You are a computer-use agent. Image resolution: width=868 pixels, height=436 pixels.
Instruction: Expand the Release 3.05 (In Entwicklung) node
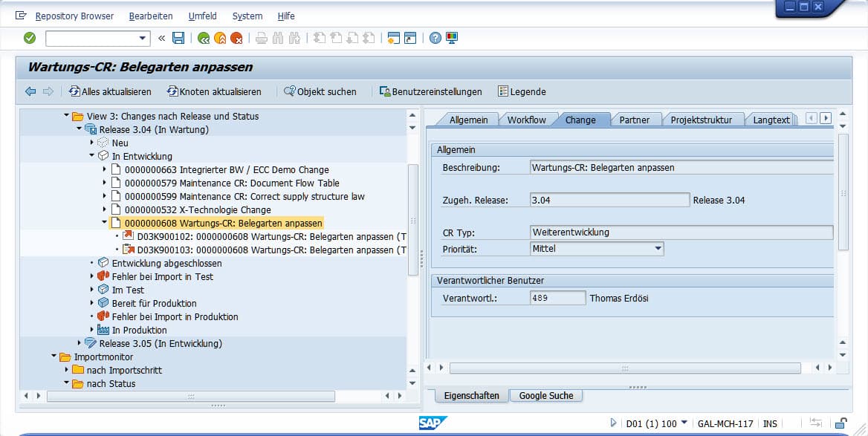(x=80, y=343)
